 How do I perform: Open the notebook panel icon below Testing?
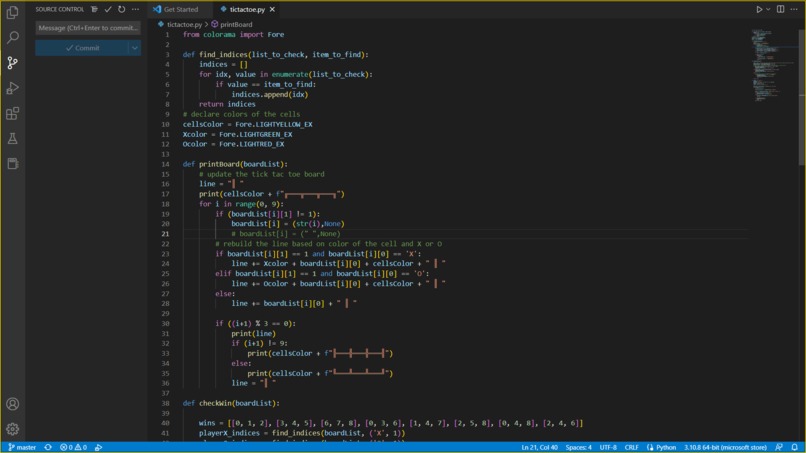(12, 164)
